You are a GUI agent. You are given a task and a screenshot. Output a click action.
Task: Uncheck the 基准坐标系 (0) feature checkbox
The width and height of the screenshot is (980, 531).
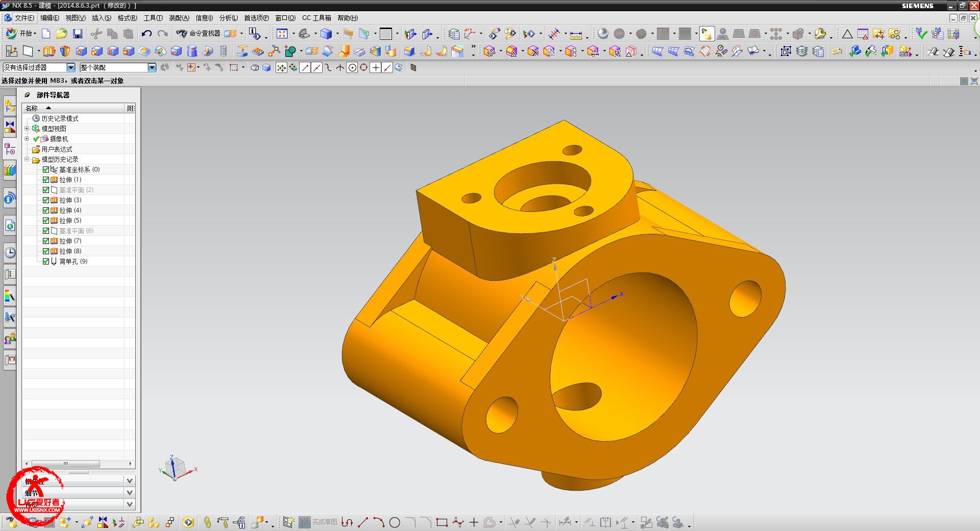(46, 170)
